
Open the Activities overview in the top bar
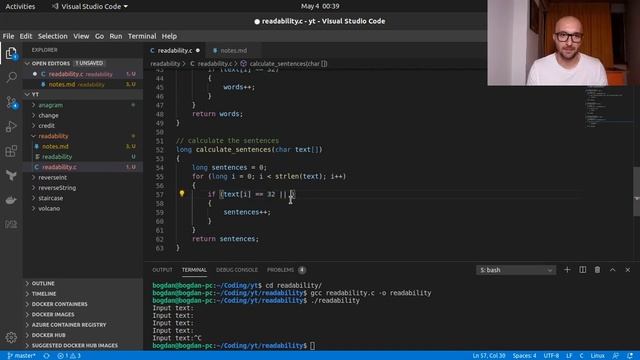20,6
